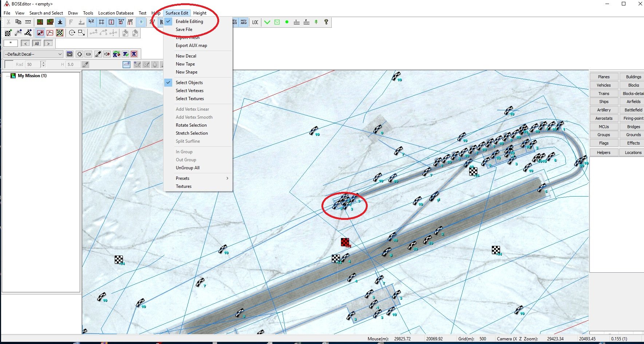This screenshot has width=644, height=344.
Task: Click the copy icon in the top toolbar
Action: pos(18,22)
